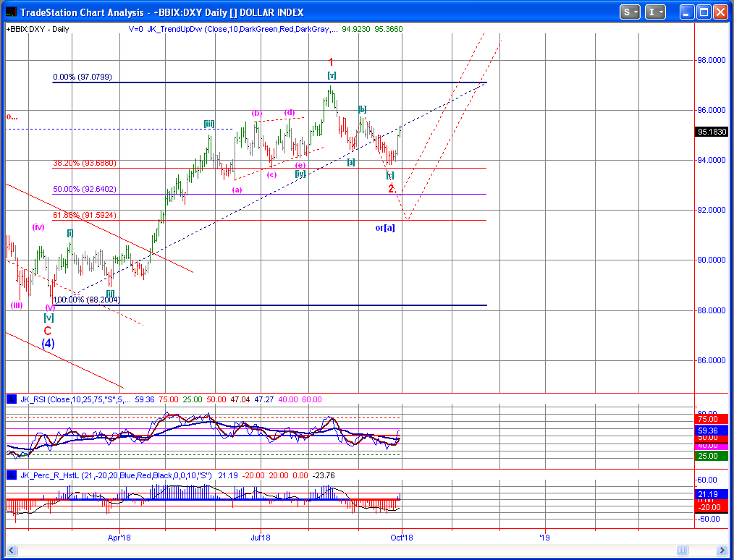Click the current price label 95.1830
This screenshot has width=734, height=560.
[x=712, y=132]
